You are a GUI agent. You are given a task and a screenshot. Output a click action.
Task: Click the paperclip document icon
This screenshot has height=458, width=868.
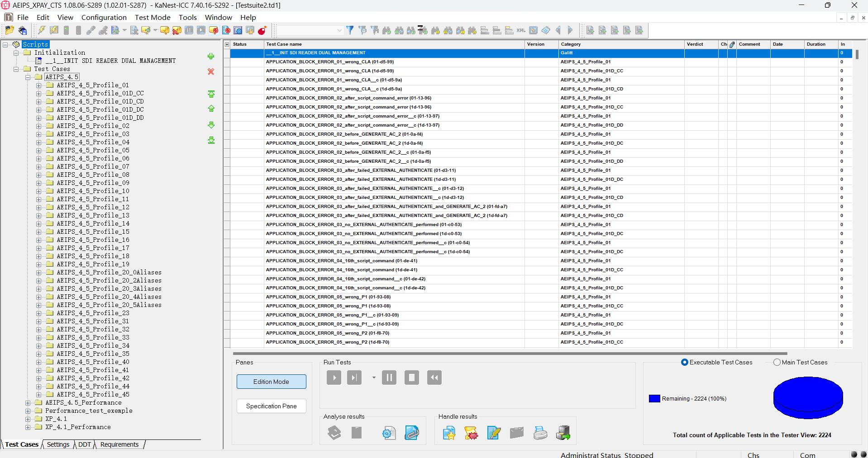pos(411,433)
